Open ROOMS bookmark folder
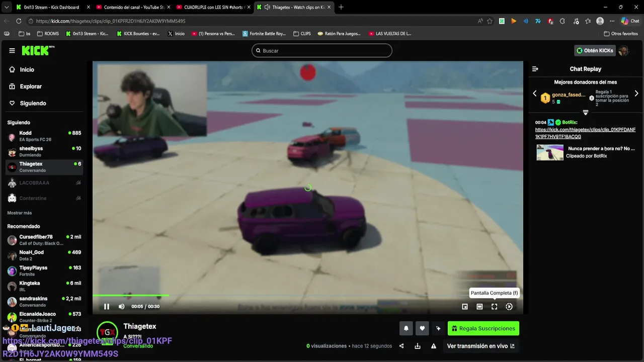Image resolution: width=644 pixels, height=362 pixels. (48, 34)
